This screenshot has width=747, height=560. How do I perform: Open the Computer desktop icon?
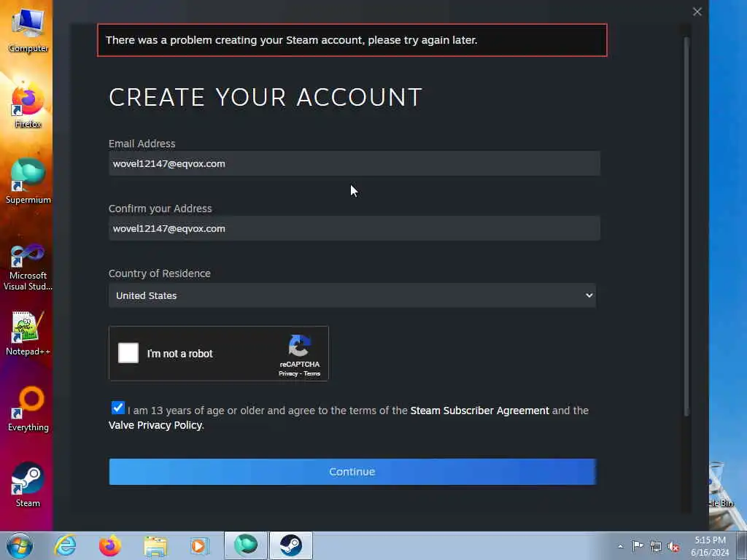28,29
